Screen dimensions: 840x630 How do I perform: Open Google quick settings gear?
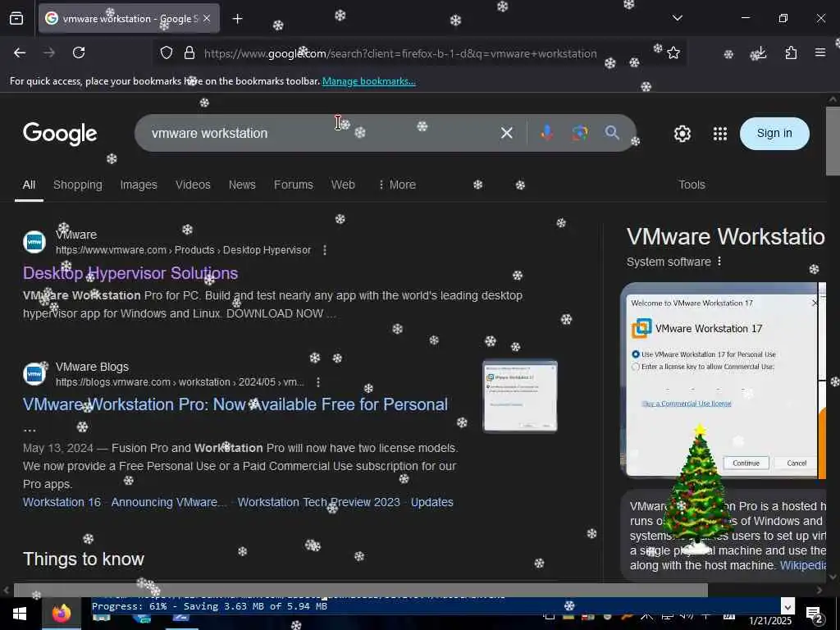[x=682, y=134]
